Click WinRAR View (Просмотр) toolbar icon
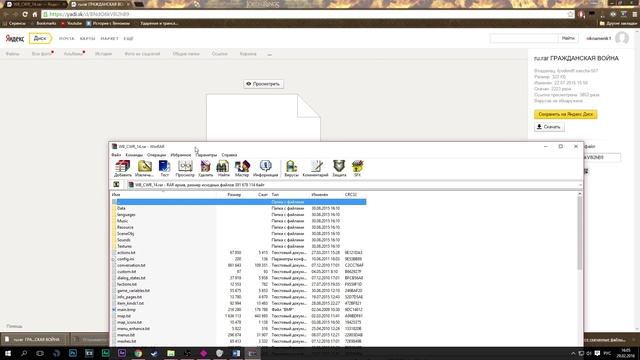The height and width of the screenshot is (360, 640). pos(185,168)
